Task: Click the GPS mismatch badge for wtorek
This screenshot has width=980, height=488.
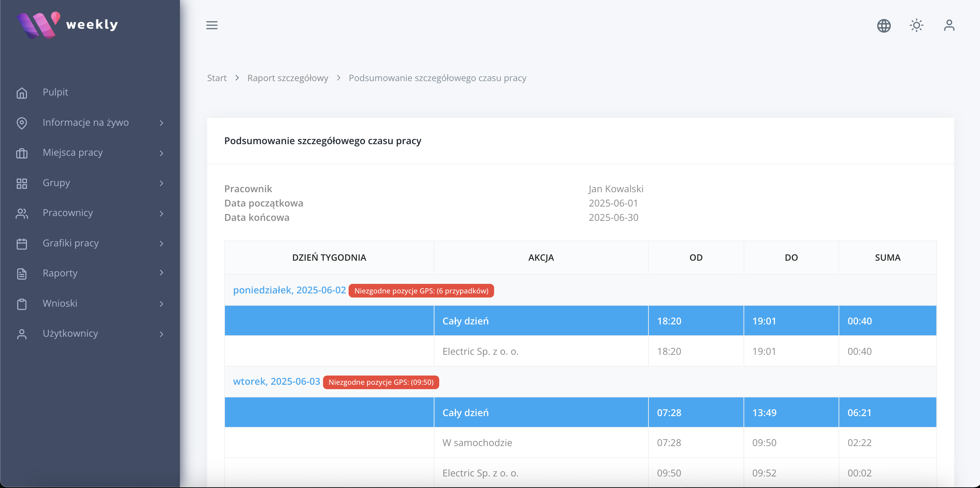Action: pyautogui.click(x=380, y=382)
